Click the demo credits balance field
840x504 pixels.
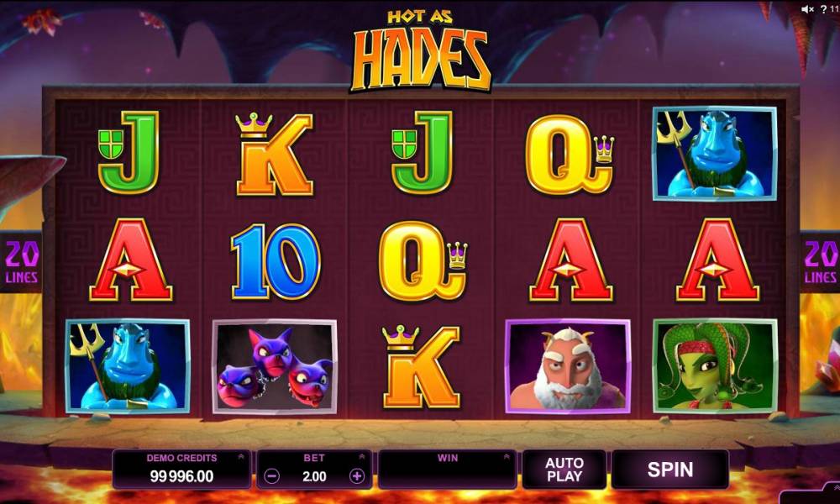181,470
